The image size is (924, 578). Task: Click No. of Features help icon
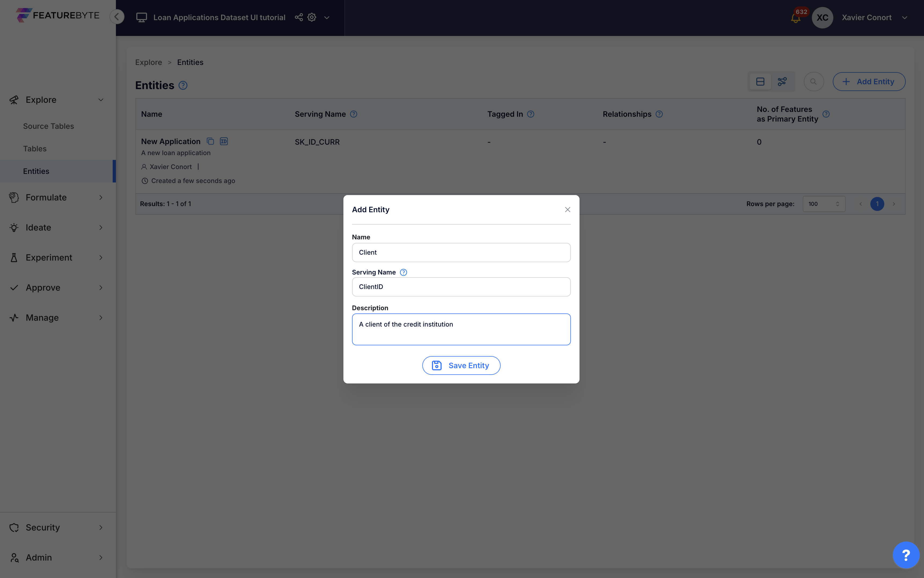tap(826, 114)
